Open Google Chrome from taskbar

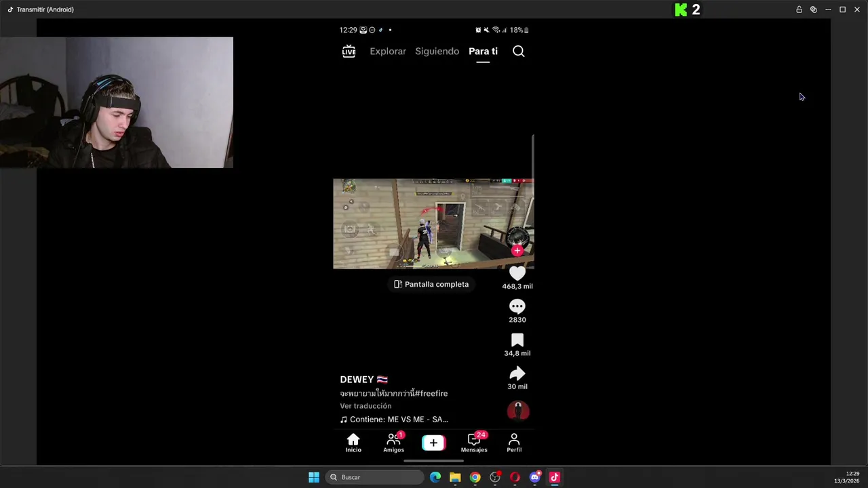(x=475, y=477)
